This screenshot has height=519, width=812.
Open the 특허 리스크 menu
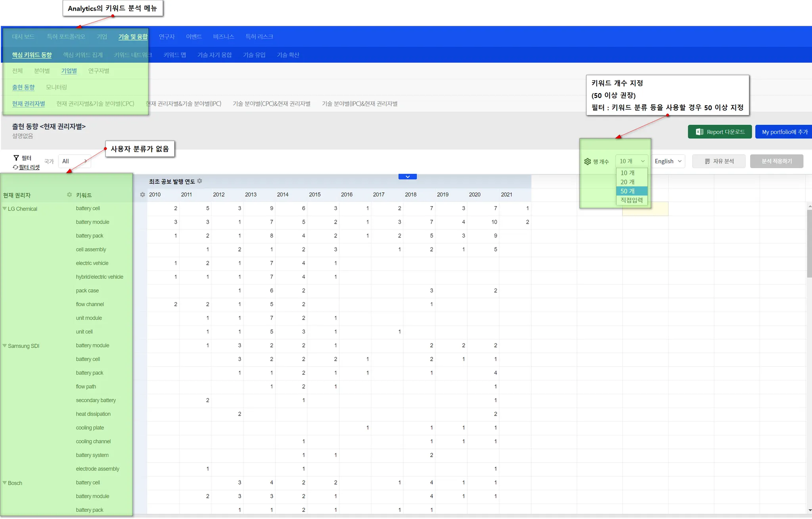coord(259,36)
